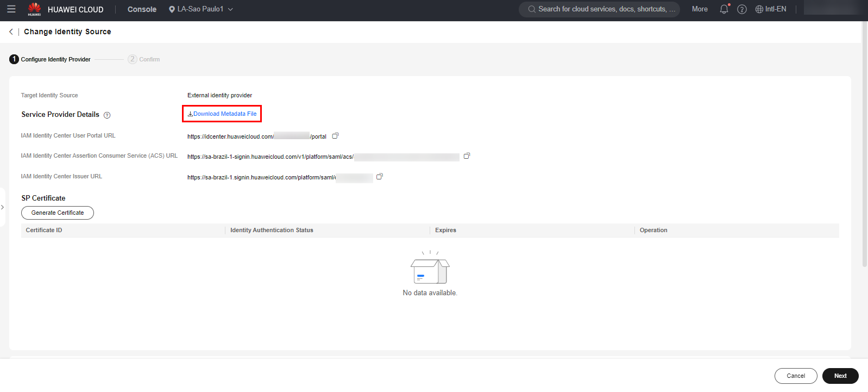This screenshot has width=868, height=392.
Task: Click the back arrow beside Change Identity Source
Action: pyautogui.click(x=11, y=32)
